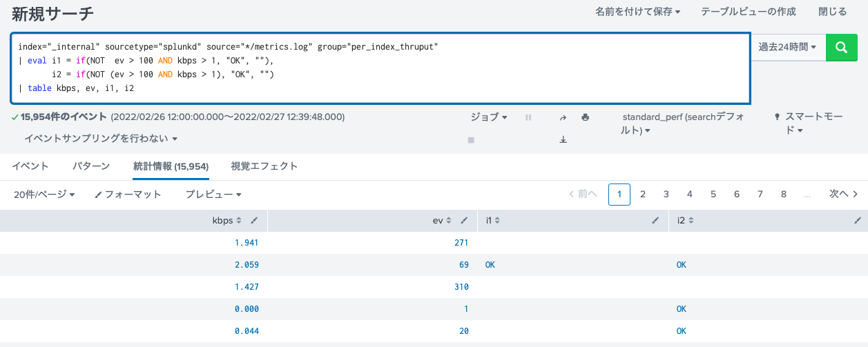868x347 pixels.
Task: Sort by i2 column arrows
Action: point(690,221)
